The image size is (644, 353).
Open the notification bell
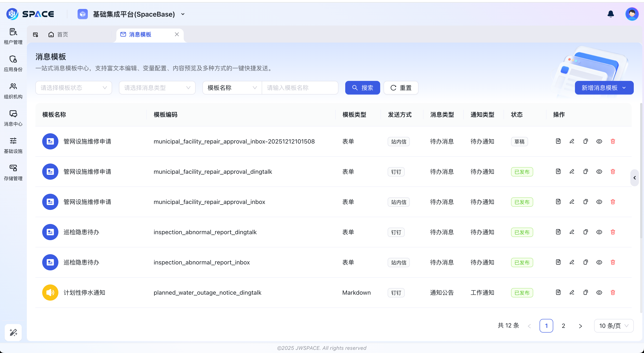[610, 14]
